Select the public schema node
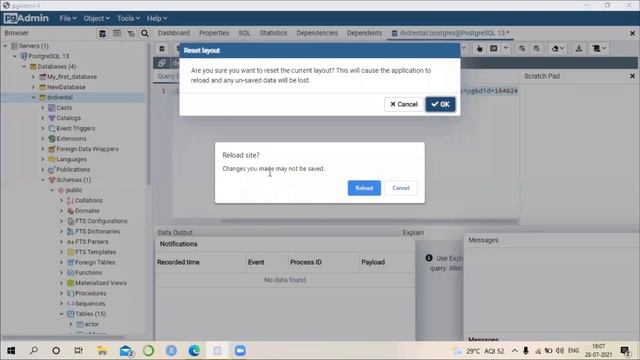Viewport: 640px width, 360px height. 74,190
